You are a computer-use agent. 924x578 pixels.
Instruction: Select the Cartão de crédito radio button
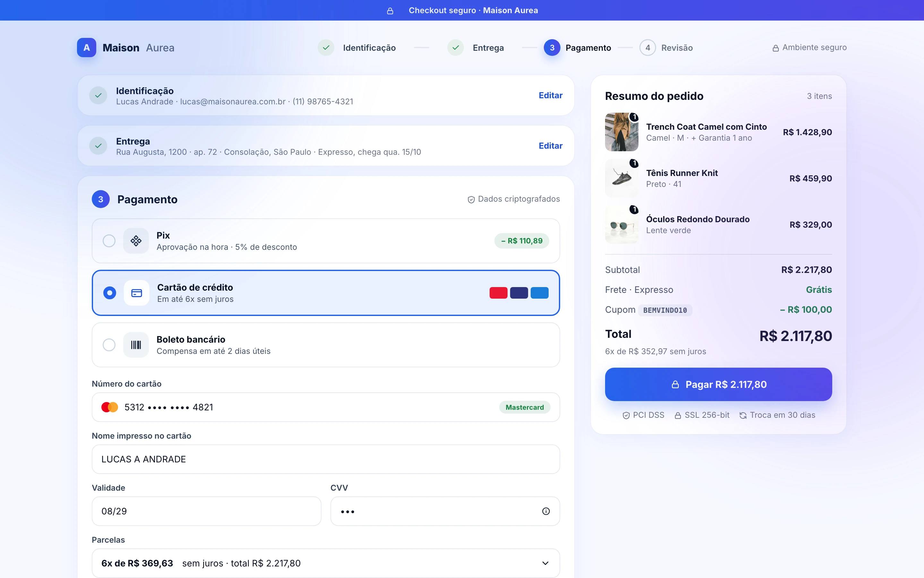pos(110,293)
